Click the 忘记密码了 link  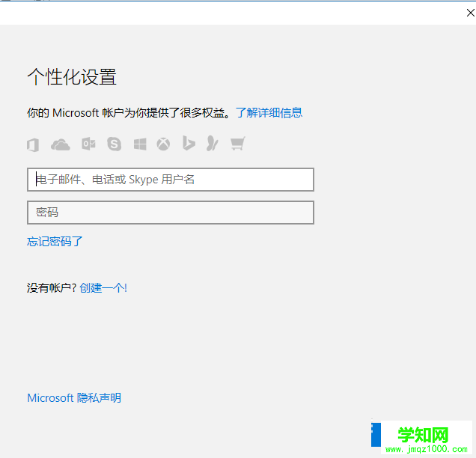click(55, 241)
